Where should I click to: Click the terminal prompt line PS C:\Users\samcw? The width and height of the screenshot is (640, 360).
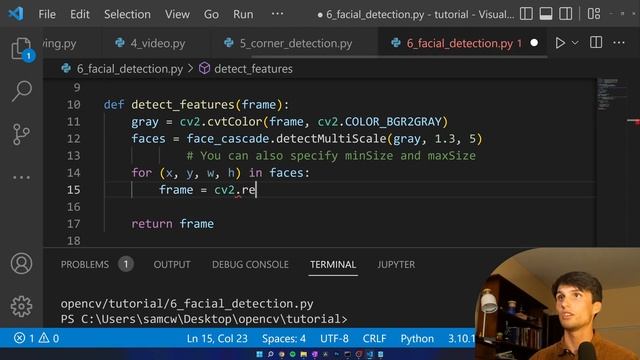[204, 319]
